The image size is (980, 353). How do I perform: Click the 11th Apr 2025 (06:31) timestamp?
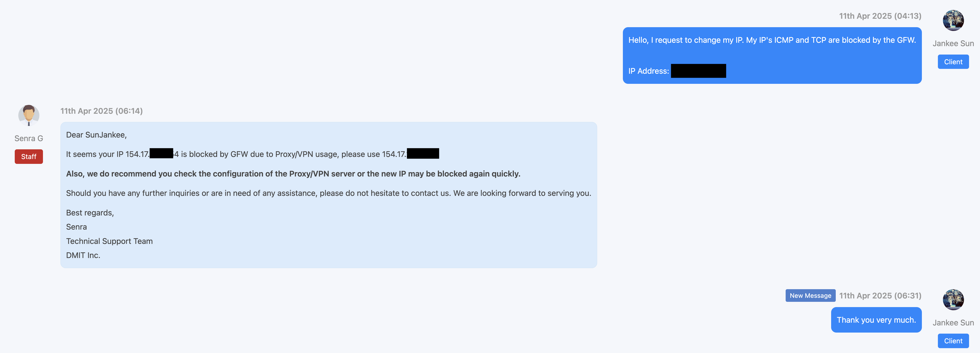pyautogui.click(x=880, y=296)
